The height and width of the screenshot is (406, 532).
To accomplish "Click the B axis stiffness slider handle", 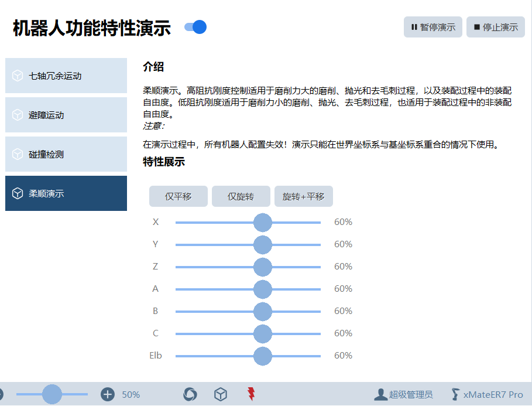I will (x=263, y=312).
